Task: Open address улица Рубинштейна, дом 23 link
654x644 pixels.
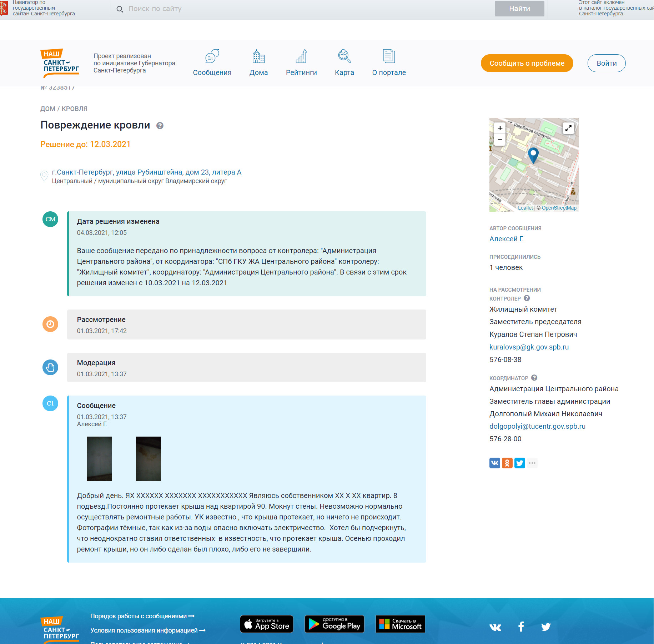Action: 147,172
